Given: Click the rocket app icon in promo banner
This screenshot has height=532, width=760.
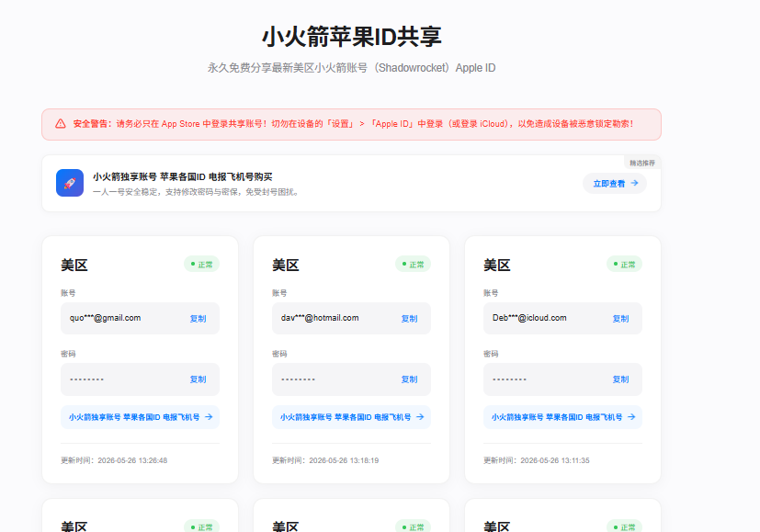Looking at the screenshot, I should point(70,183).
